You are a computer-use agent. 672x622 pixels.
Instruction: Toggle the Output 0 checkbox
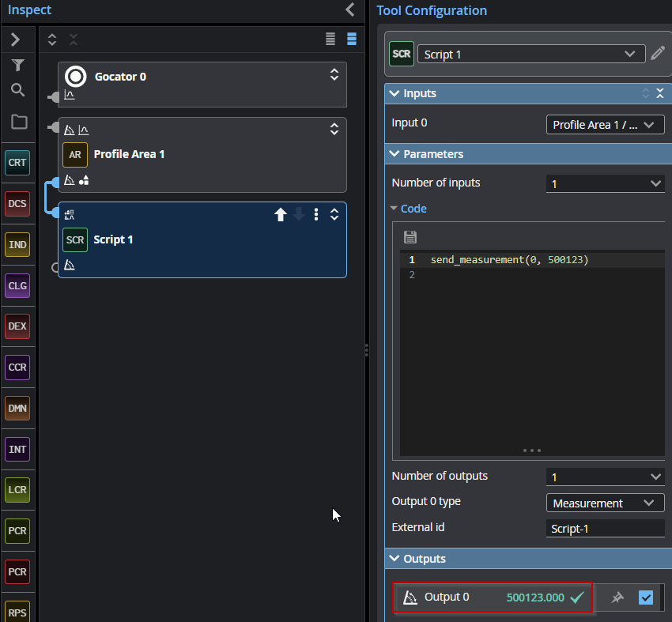click(x=645, y=597)
